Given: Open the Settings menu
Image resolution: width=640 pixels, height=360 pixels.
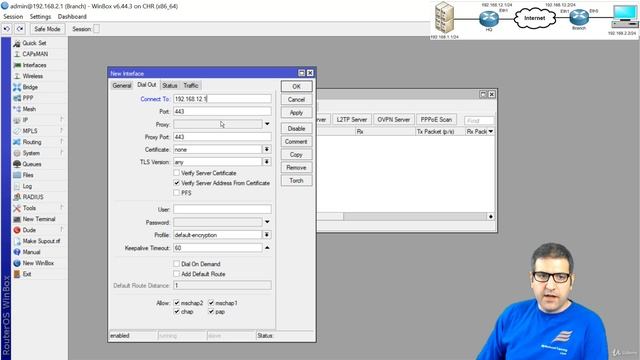Looking at the screenshot, I should [x=40, y=17].
